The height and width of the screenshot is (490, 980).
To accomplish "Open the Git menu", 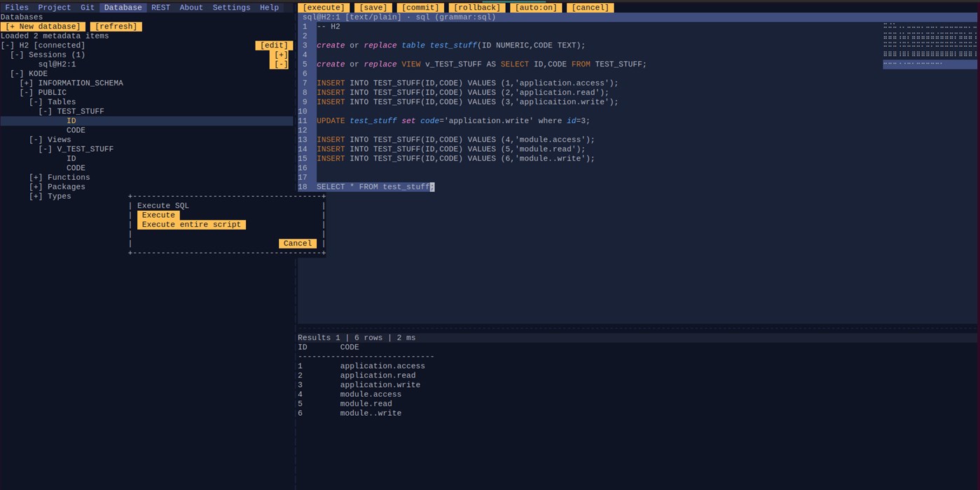I will [88, 8].
